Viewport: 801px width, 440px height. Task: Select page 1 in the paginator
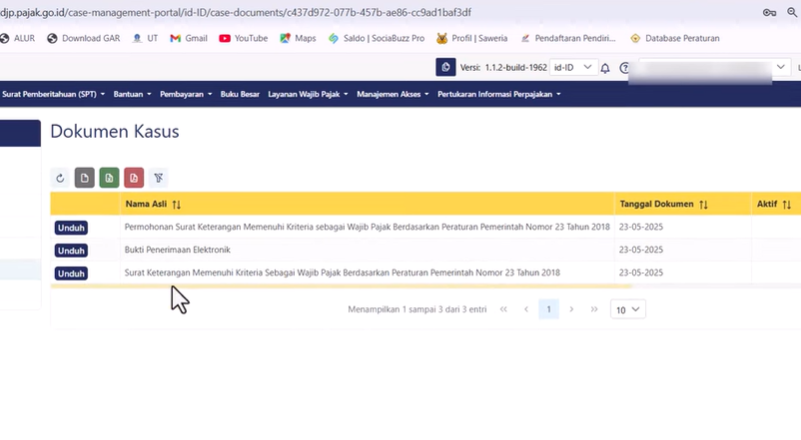pos(548,310)
